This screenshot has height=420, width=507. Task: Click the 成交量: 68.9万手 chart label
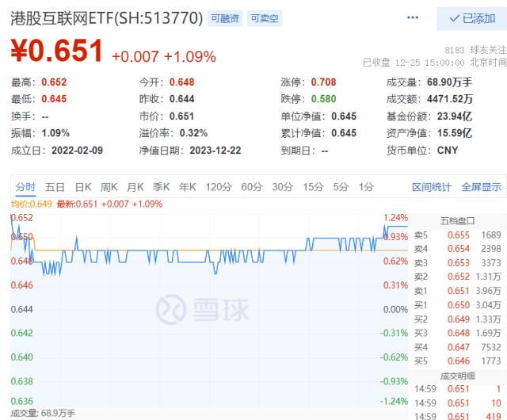(43, 413)
